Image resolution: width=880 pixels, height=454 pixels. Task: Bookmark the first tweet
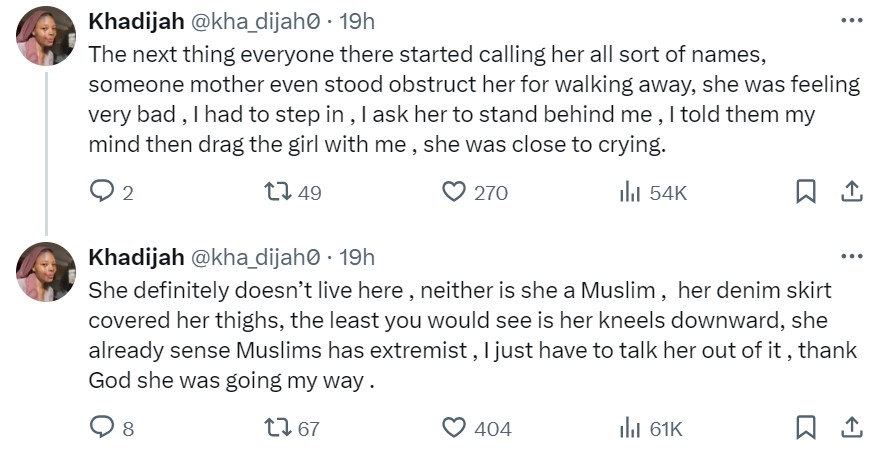pyautogui.click(x=806, y=193)
